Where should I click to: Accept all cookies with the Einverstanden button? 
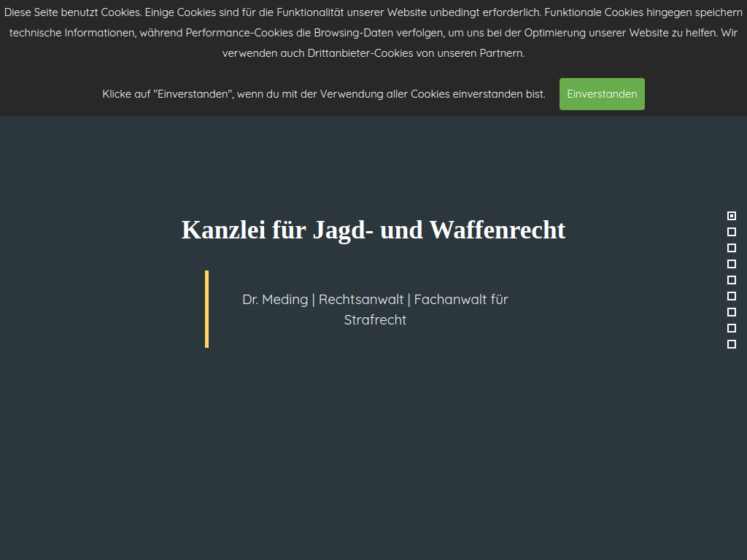[x=601, y=93]
